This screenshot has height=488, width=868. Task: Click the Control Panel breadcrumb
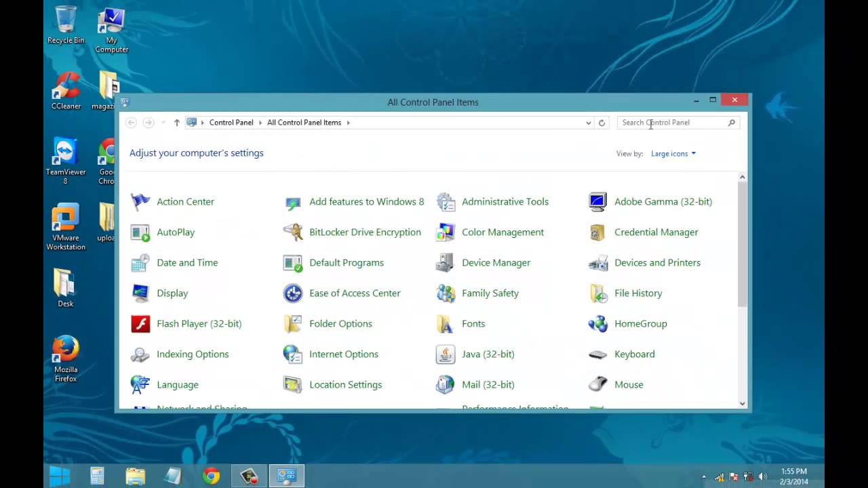coord(231,123)
